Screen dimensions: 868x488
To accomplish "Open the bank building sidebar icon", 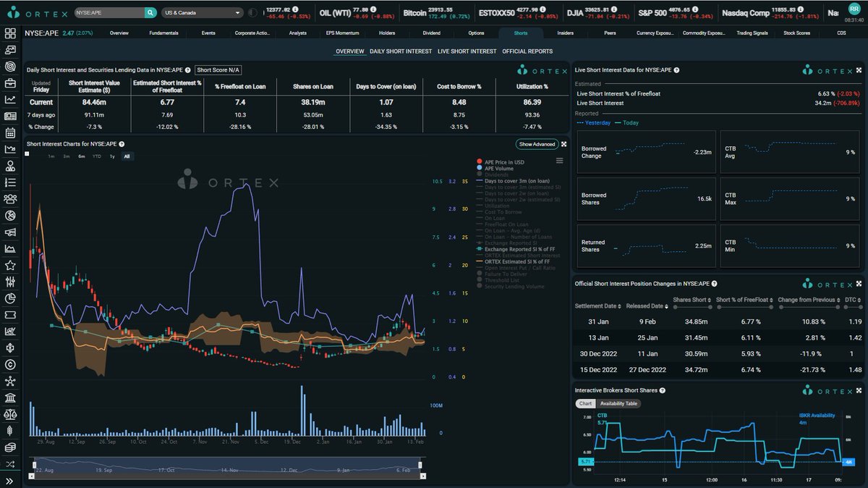I will [10, 397].
